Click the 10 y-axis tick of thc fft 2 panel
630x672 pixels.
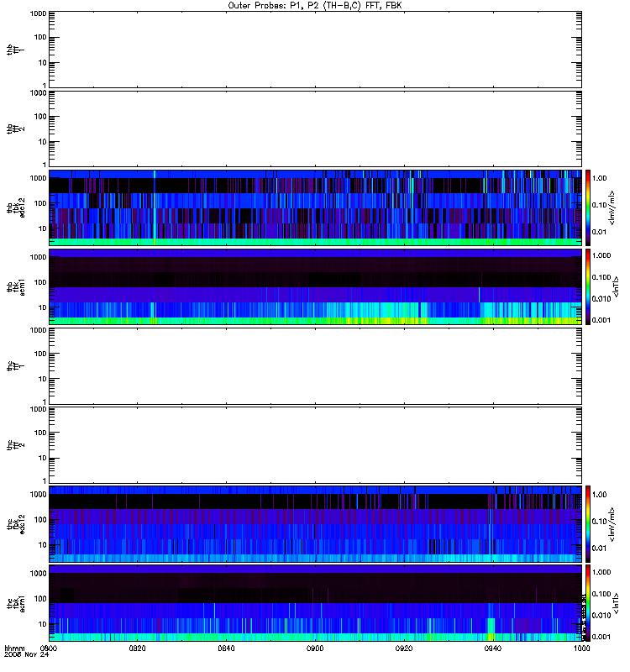coord(43,458)
